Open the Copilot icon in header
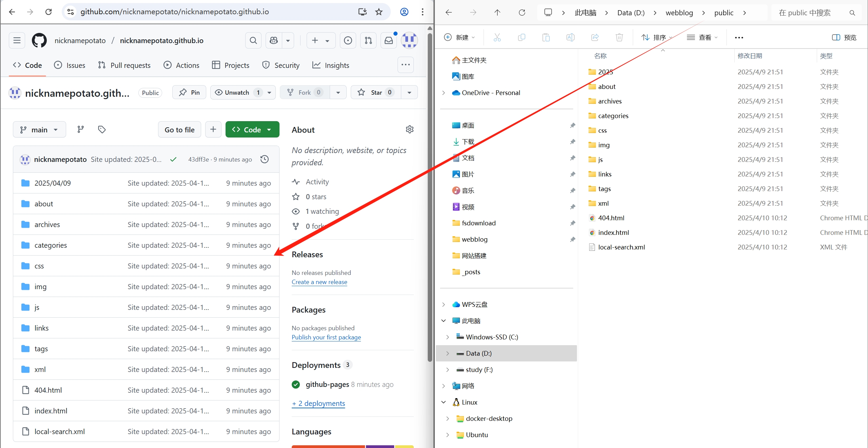This screenshot has height=448, width=868. [x=274, y=40]
